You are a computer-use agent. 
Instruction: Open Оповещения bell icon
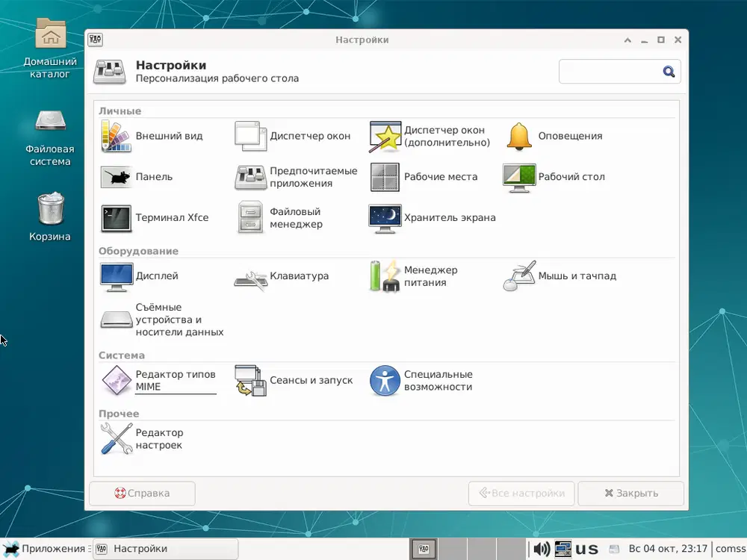click(519, 136)
